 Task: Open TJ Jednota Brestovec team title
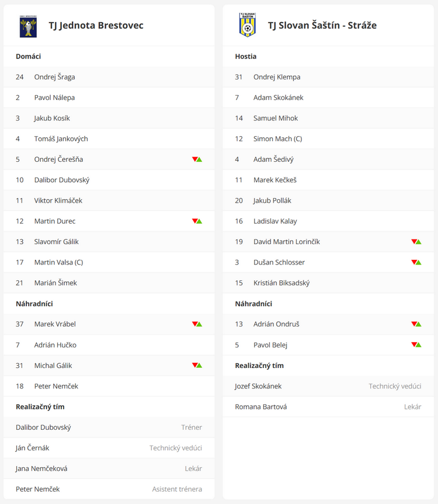click(96, 25)
